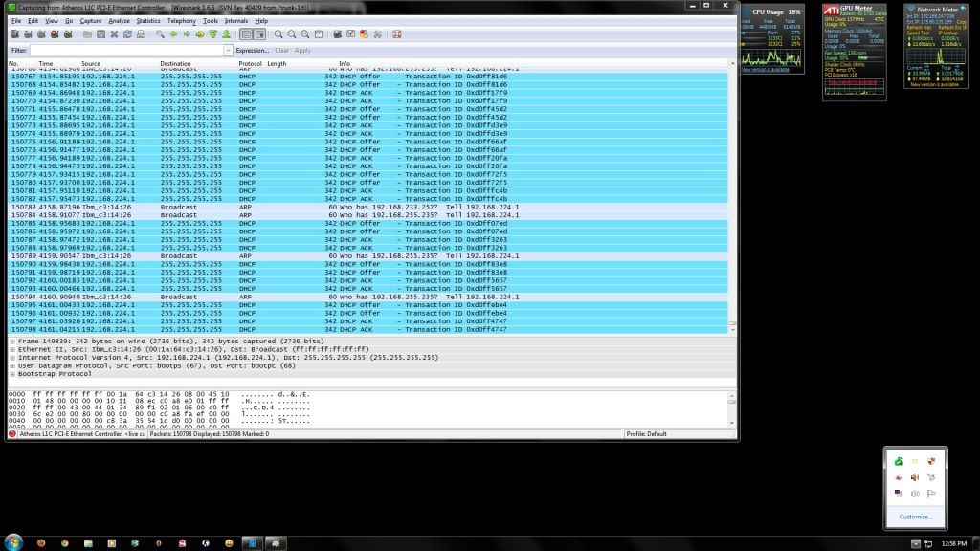Screen dimensions: 980x551
Task: Zoom to normal size icon
Action: click(305, 34)
